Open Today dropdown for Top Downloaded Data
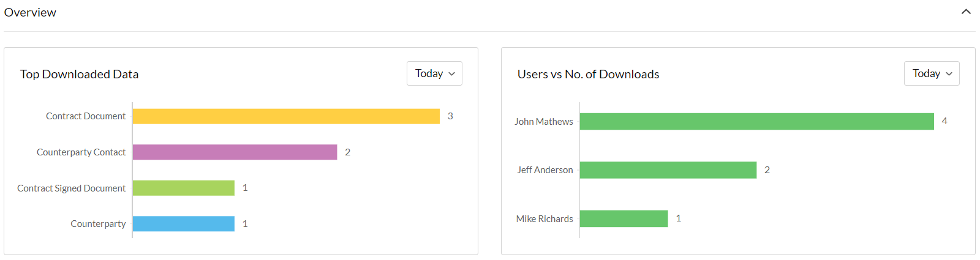Screen dimensions: 980x260 (434, 73)
